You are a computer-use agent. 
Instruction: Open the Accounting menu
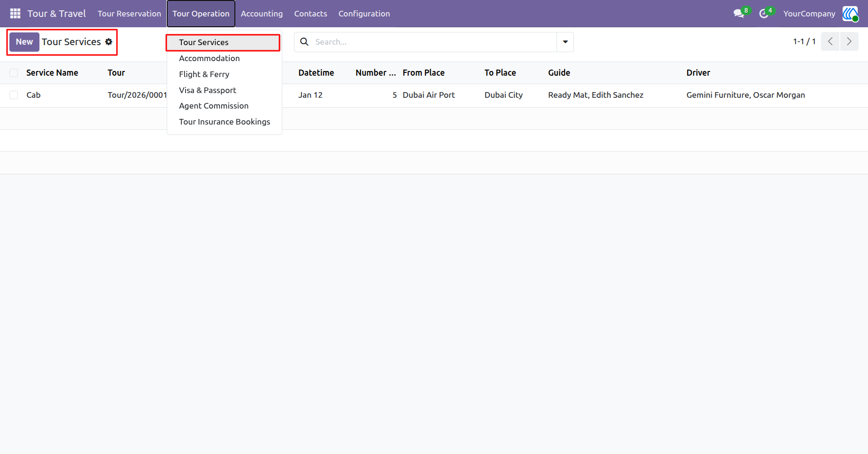(x=262, y=14)
